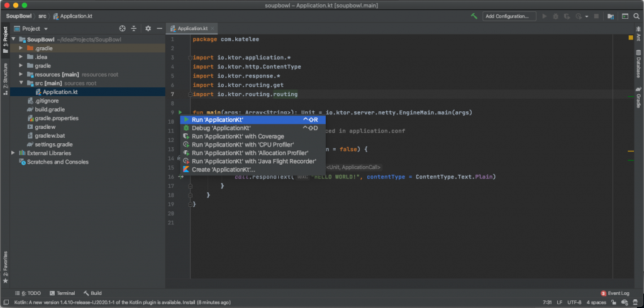Choose Create 'ApplicationKt'... menu item
Image resolution: width=644 pixels, height=308 pixels.
pos(253,170)
